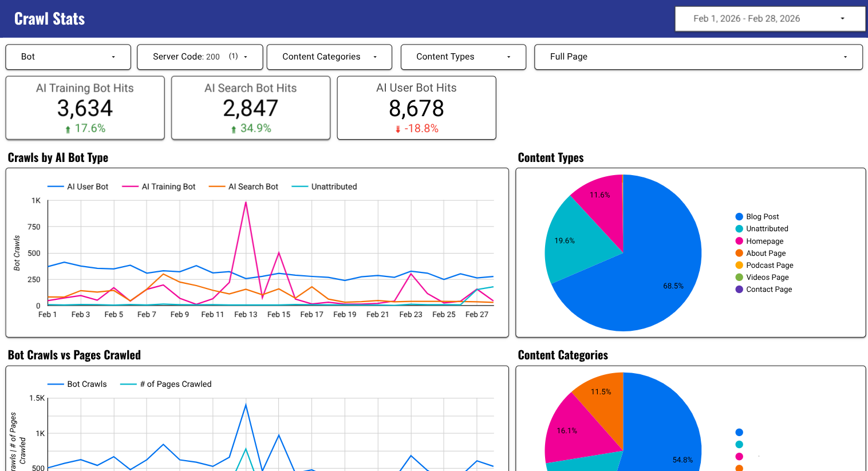Click the AI Search Bot Hits scorecard

(250, 108)
